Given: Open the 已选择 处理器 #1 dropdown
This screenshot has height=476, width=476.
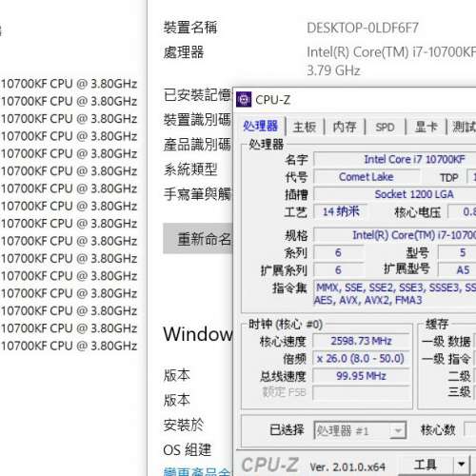Looking at the screenshot, I should point(360,431).
